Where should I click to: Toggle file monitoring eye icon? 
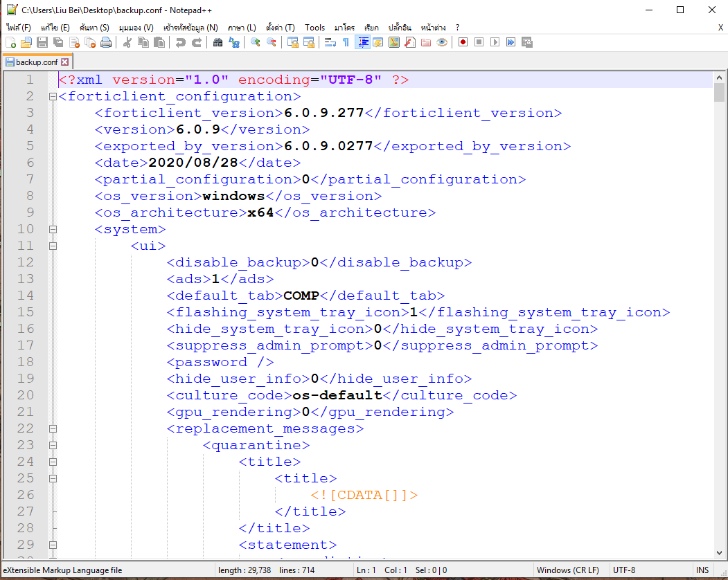[442, 43]
